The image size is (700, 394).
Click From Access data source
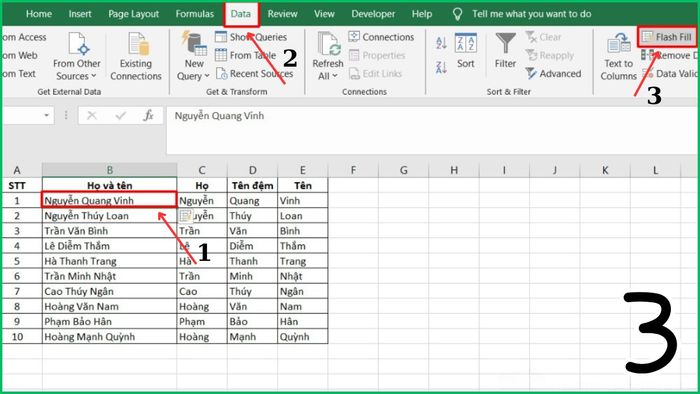click(24, 37)
